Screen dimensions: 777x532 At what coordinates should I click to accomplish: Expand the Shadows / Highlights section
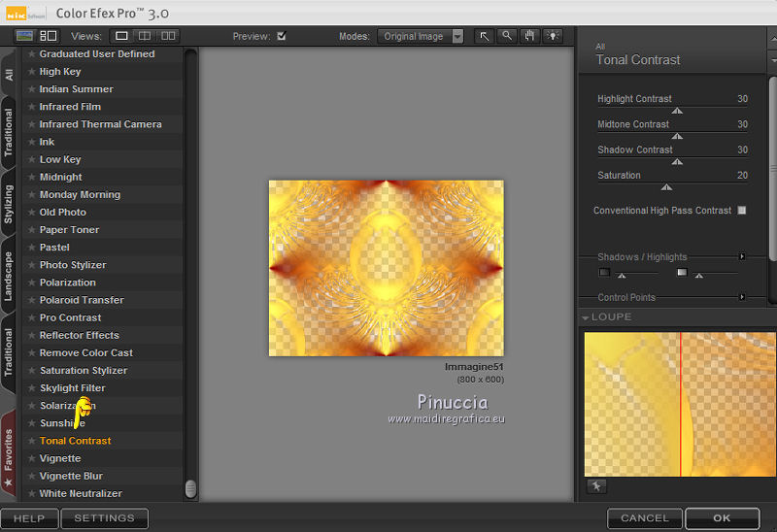pyautogui.click(x=742, y=257)
